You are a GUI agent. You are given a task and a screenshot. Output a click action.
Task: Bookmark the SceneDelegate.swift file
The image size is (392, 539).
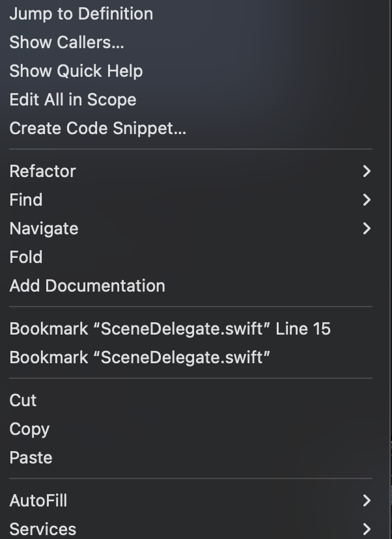point(140,357)
